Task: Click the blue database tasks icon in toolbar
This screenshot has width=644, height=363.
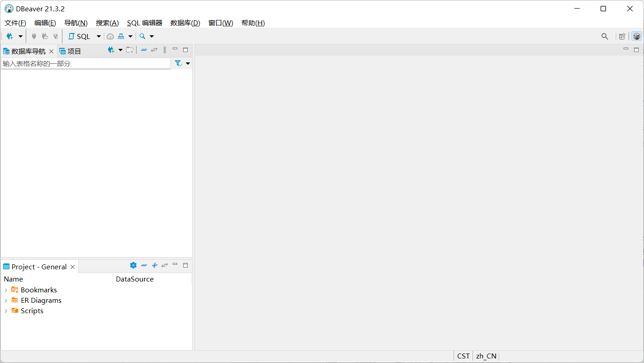Action: click(x=121, y=36)
